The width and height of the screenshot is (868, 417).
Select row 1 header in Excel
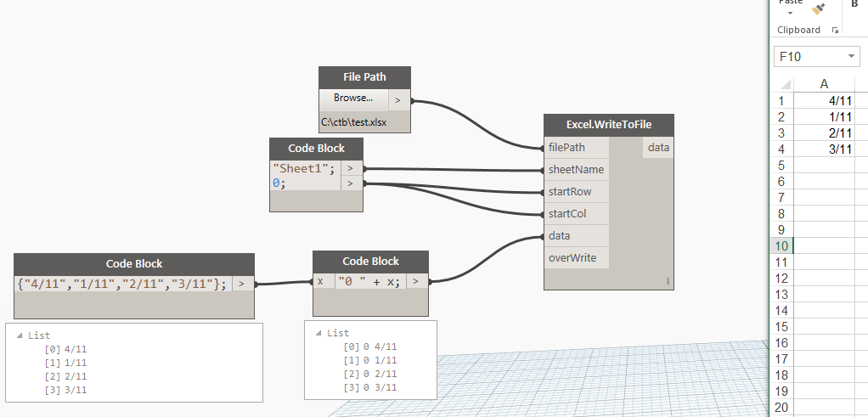pyautogui.click(x=781, y=101)
